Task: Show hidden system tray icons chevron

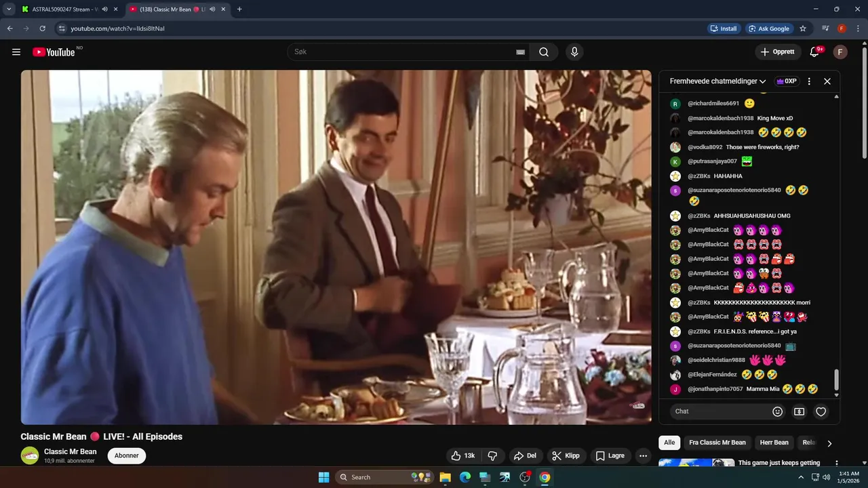Action: pyautogui.click(x=801, y=477)
